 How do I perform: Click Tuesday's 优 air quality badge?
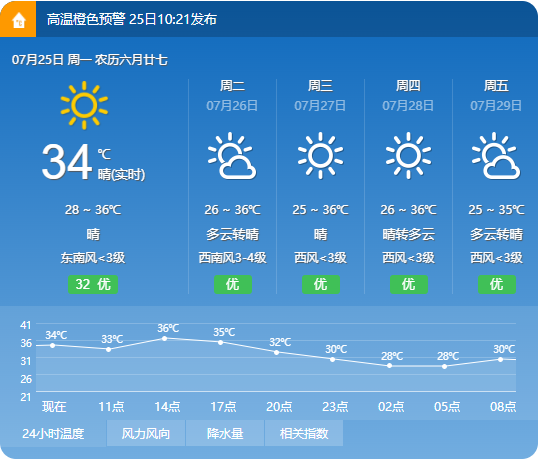click(233, 284)
